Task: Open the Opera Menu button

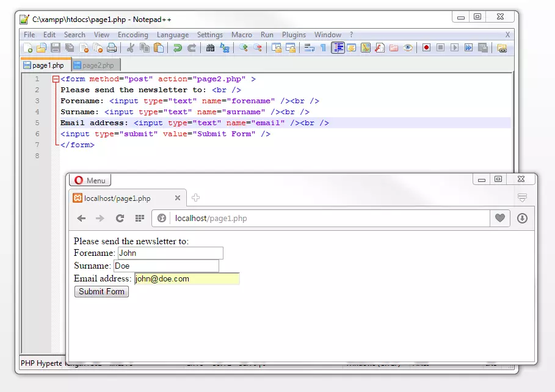Action: click(x=90, y=180)
